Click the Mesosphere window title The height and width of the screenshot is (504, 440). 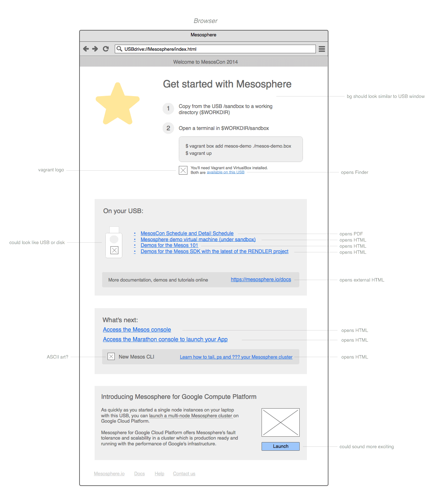[203, 35]
